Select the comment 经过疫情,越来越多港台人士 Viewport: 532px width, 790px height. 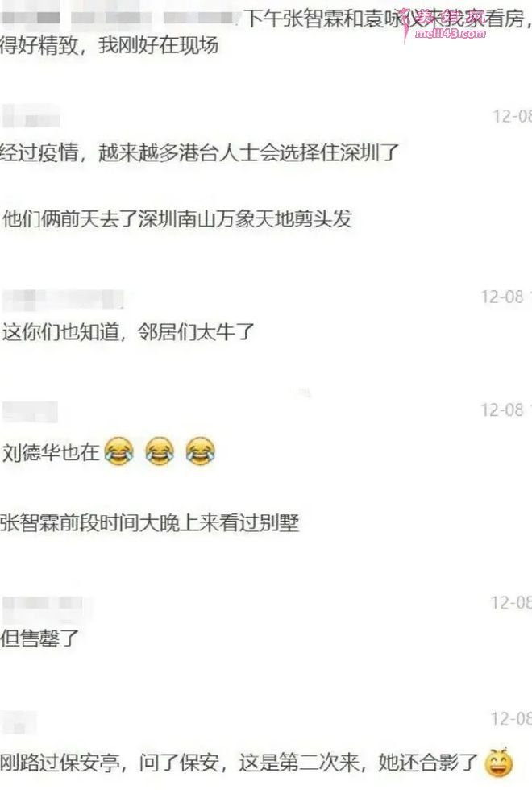coord(200,152)
